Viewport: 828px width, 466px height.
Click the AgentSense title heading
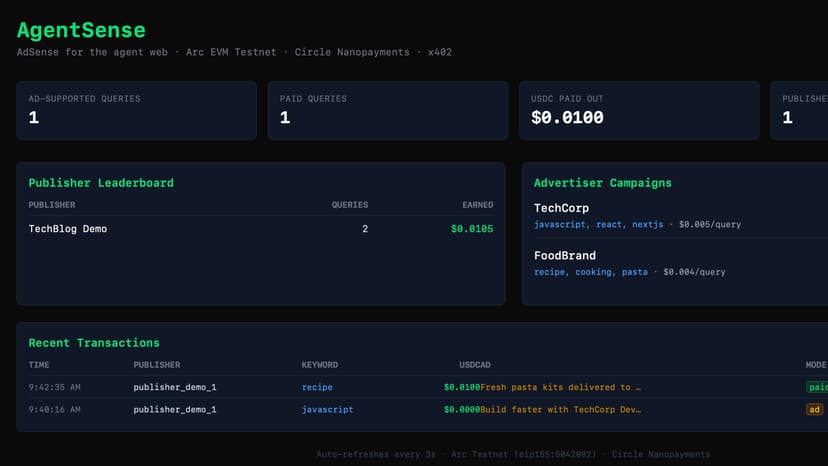click(81, 30)
